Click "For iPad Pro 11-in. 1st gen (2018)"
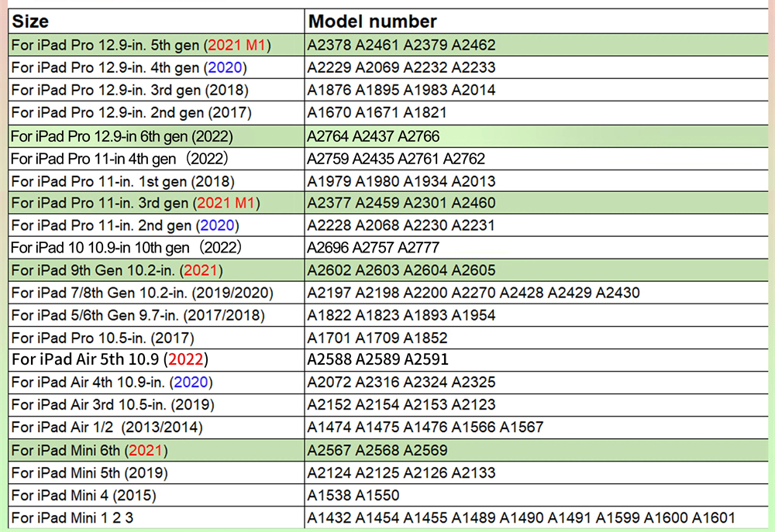This screenshot has height=532, width=775. coord(122,181)
